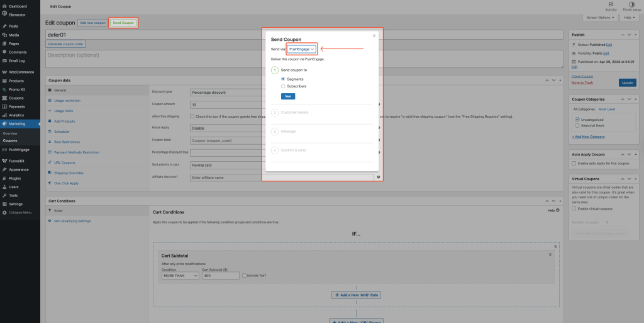Click Add new coupon button
Image resolution: width=644 pixels, height=323 pixels.
[x=92, y=23]
